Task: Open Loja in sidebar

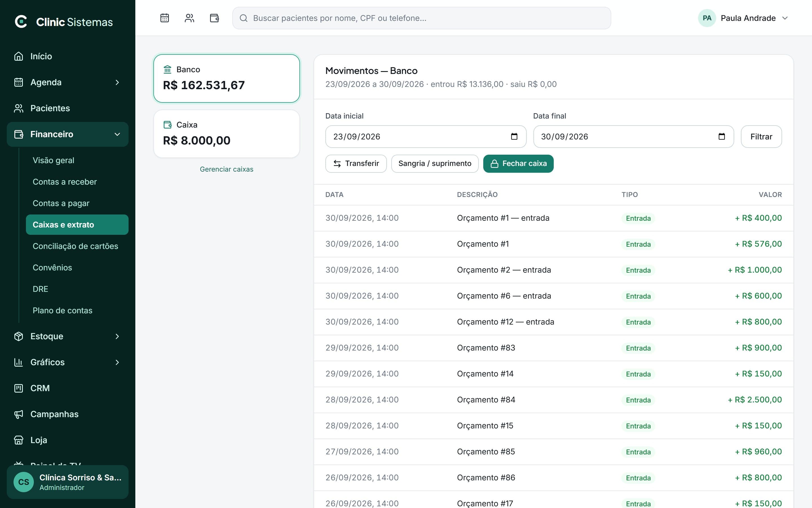Action: [67, 440]
